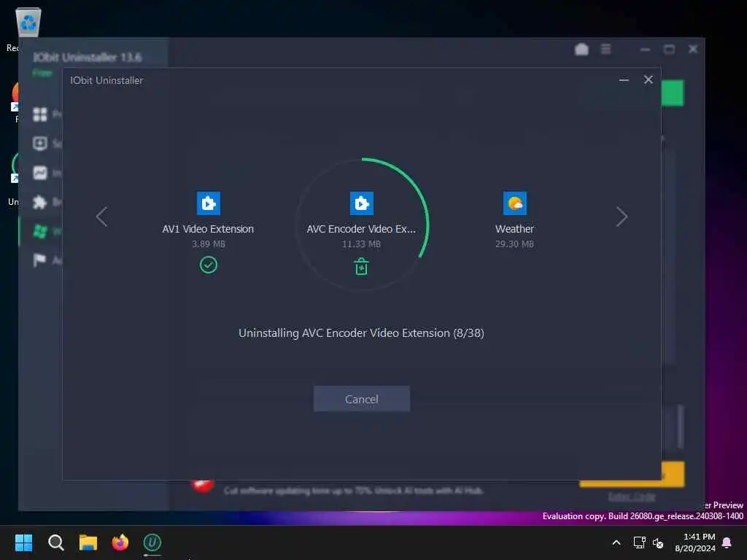Open the toolbox icon in main window title bar
Viewport: 747px width, 560px height.
coord(581,49)
